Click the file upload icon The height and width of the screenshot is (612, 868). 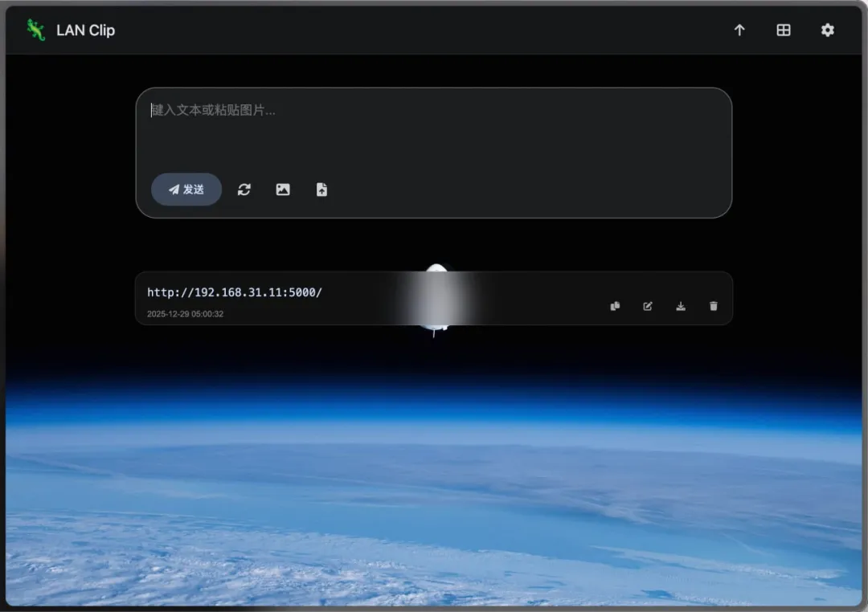pyautogui.click(x=321, y=190)
